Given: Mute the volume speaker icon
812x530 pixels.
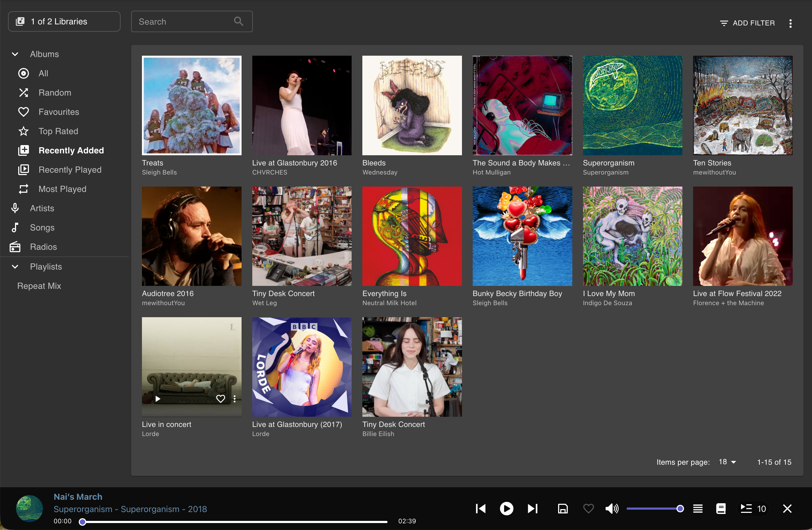Looking at the screenshot, I should pos(611,509).
